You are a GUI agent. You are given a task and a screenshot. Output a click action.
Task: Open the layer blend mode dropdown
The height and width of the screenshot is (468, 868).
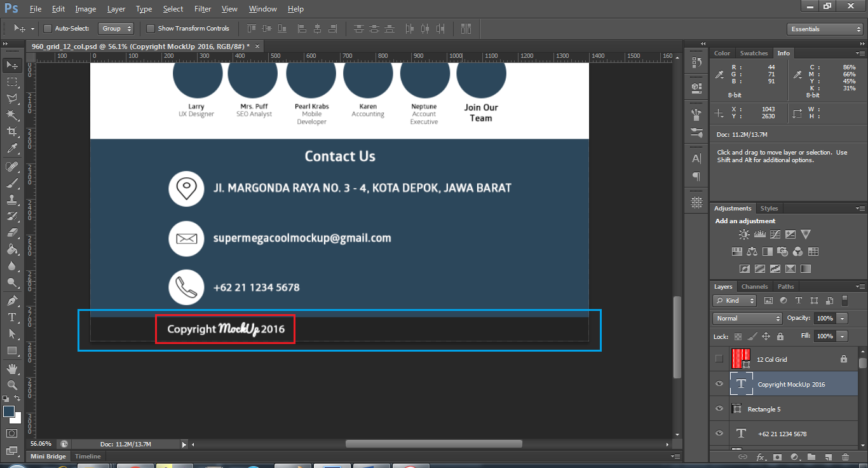747,318
